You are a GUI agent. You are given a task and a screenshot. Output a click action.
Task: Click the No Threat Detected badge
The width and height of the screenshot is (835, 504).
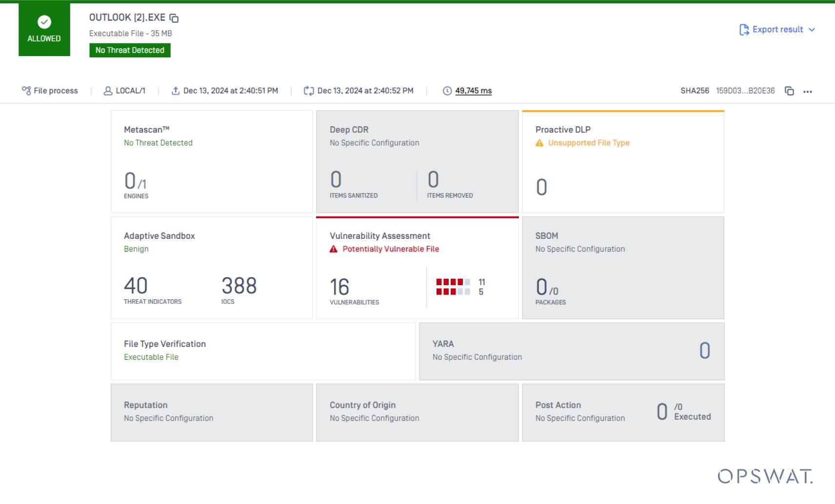[130, 50]
